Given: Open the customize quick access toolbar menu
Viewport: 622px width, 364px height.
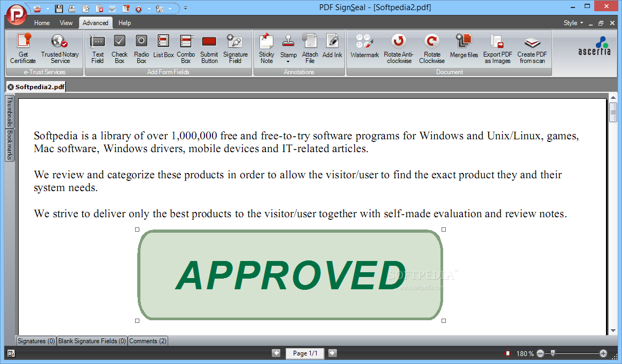Looking at the screenshot, I should (x=185, y=9).
